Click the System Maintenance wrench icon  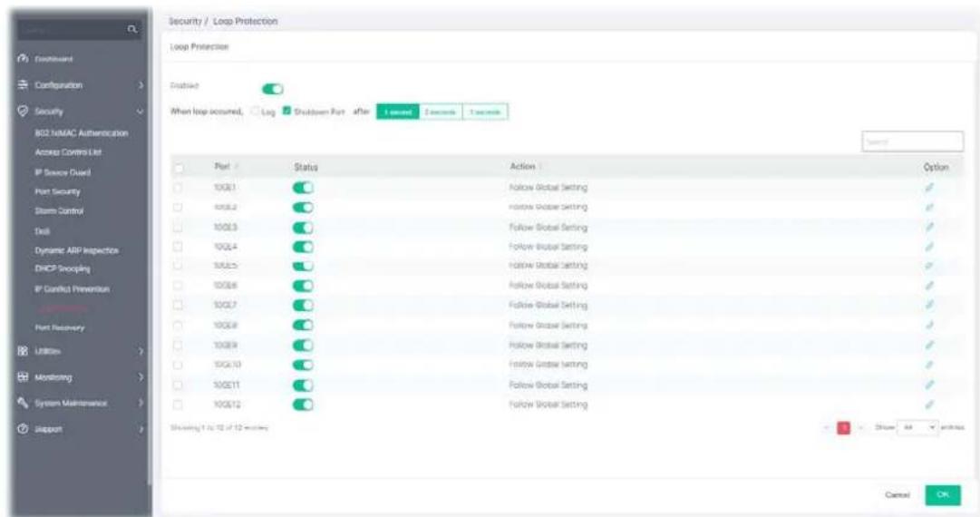click(24, 404)
